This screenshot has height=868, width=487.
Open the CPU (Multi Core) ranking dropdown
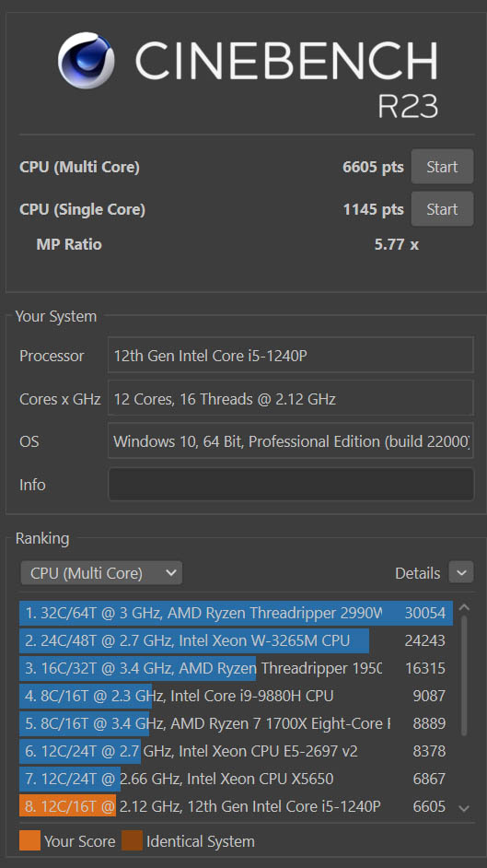pyautogui.click(x=101, y=573)
